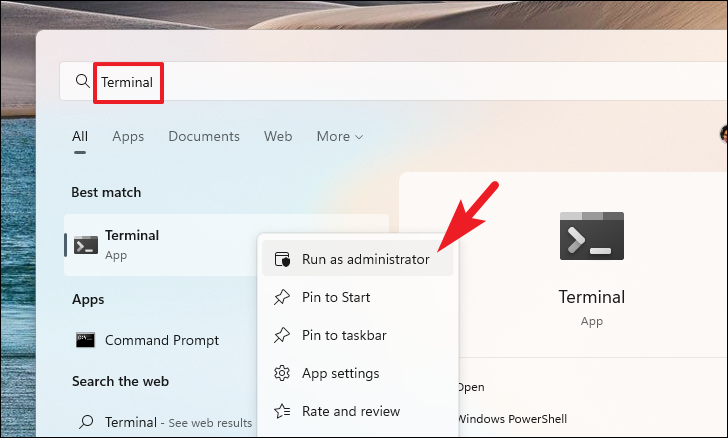Click the large Terminal icon in the preview pane
This screenshot has width=728, height=438.
[592, 236]
